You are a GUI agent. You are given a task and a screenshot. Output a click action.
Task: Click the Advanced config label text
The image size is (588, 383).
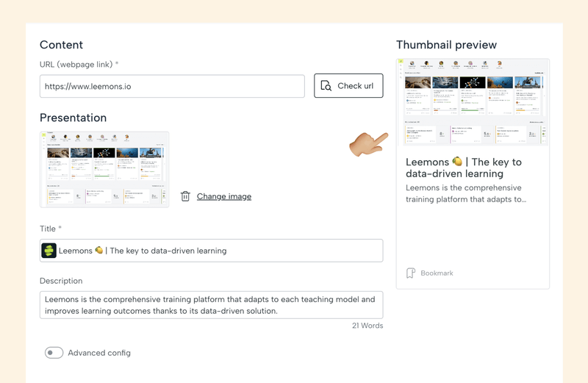pos(99,353)
